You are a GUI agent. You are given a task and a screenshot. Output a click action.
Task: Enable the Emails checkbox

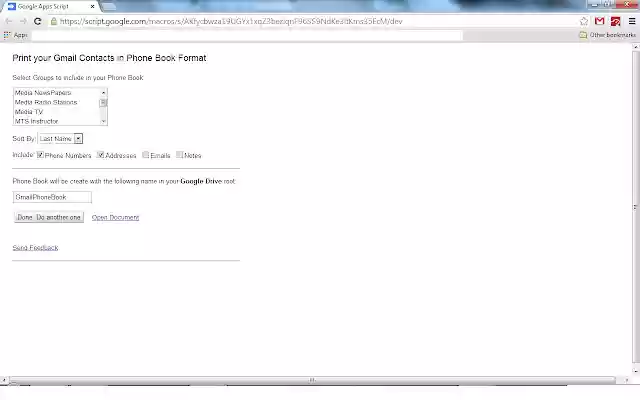coord(145,155)
